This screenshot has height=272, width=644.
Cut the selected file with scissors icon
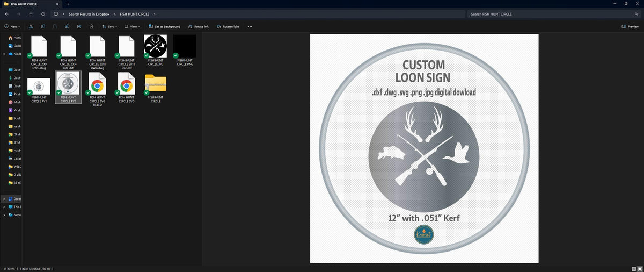(x=31, y=26)
